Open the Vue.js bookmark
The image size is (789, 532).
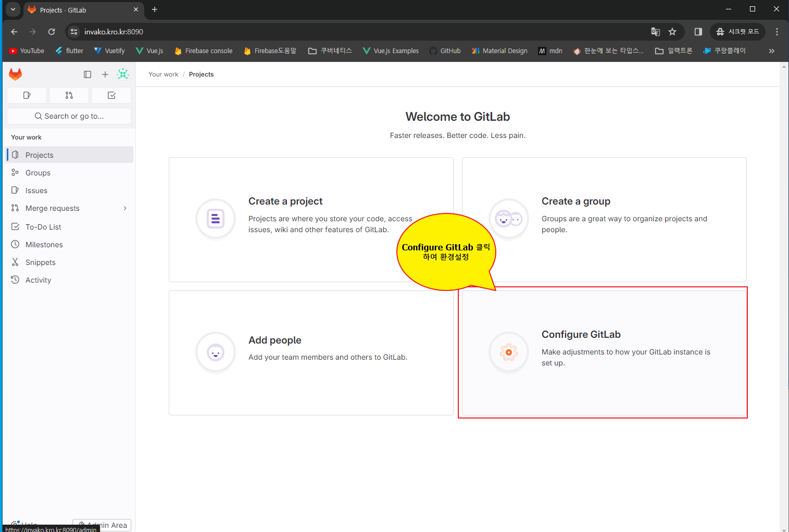(x=149, y=50)
